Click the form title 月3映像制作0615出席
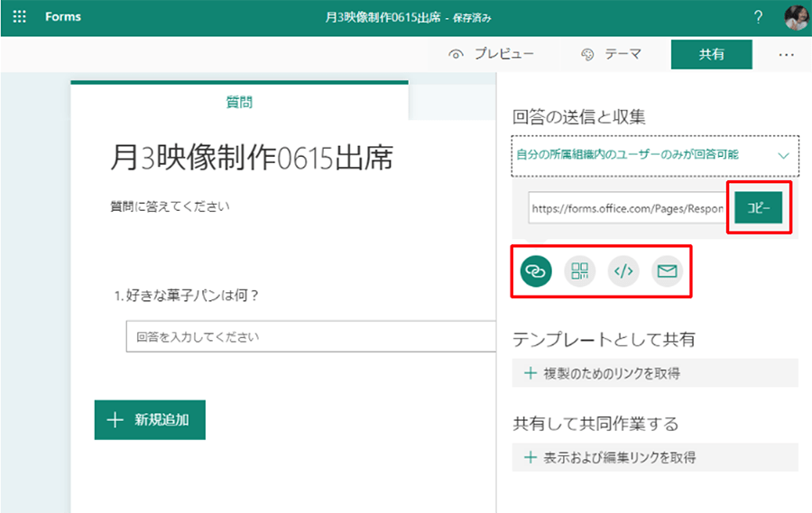The height and width of the screenshot is (513, 812). 252,158
